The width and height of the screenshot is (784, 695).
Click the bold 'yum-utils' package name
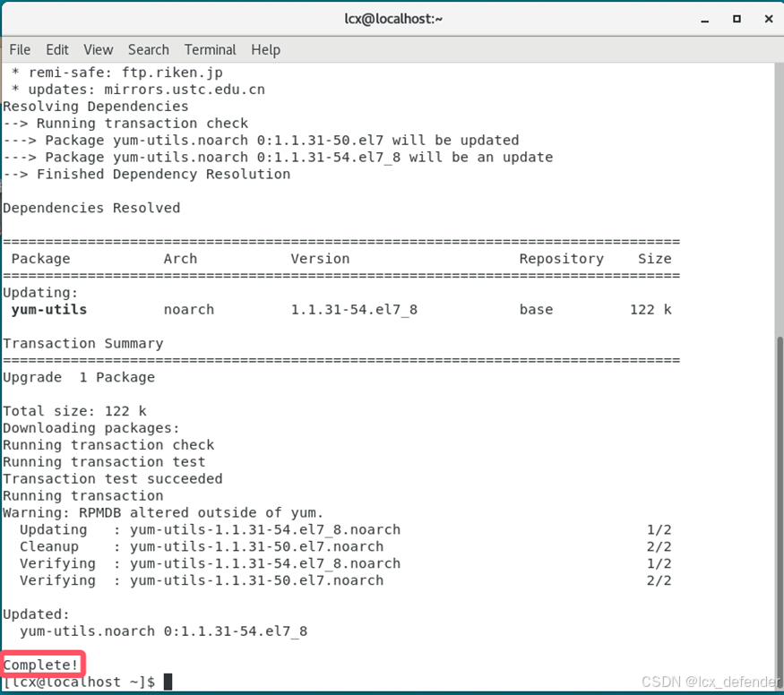coord(49,310)
